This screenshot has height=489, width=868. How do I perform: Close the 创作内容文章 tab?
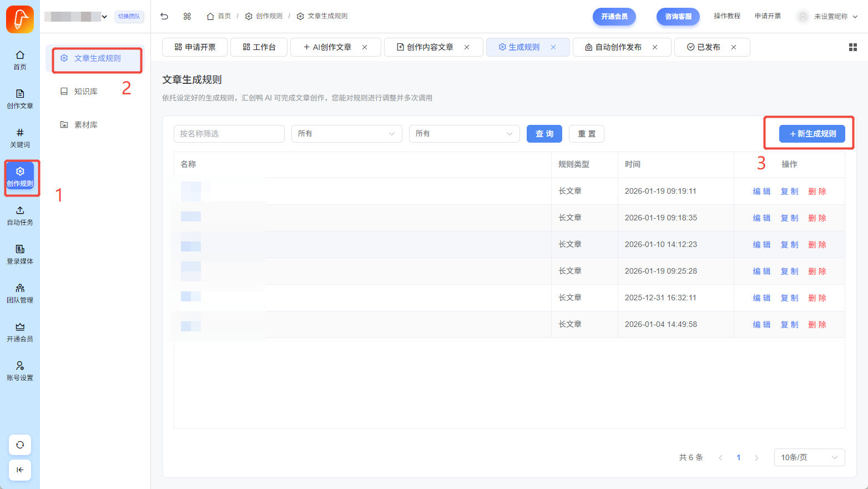pos(467,47)
